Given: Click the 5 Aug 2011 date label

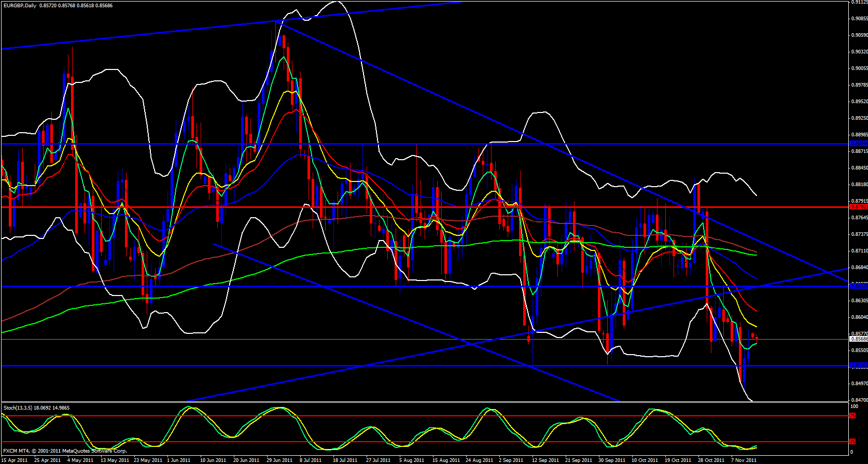Looking at the screenshot, I should [x=412, y=460].
